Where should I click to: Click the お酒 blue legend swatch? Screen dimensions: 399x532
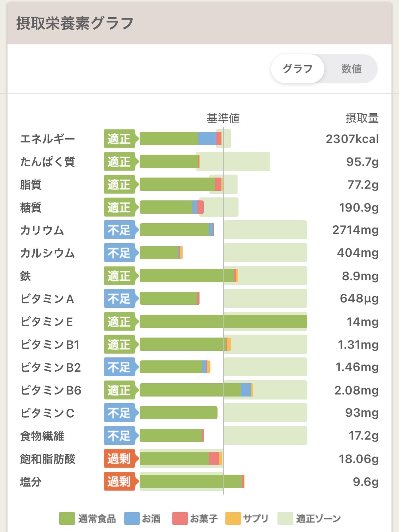(132, 518)
